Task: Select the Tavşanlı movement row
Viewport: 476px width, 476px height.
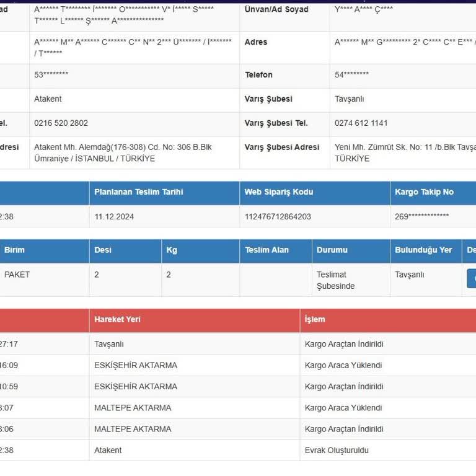Action: coord(238,344)
